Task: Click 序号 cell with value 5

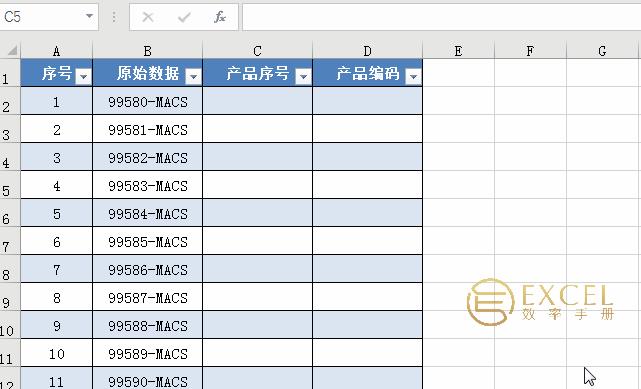Action: coord(56,213)
